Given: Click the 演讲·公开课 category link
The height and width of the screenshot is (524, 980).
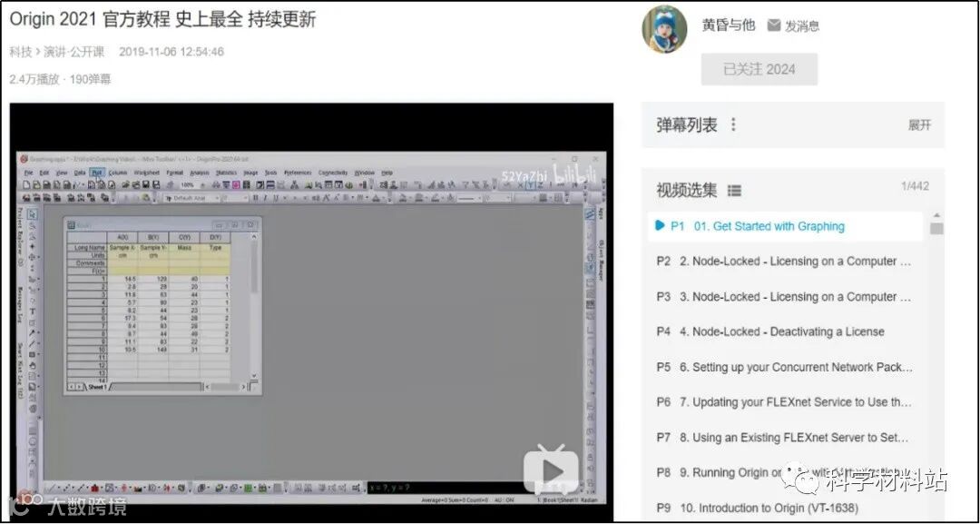Looking at the screenshot, I should tap(74, 52).
